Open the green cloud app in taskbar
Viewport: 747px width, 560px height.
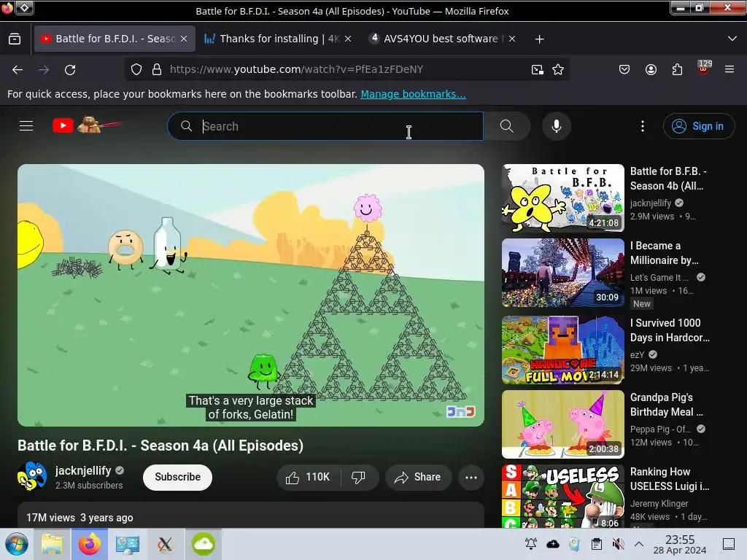[x=204, y=544]
